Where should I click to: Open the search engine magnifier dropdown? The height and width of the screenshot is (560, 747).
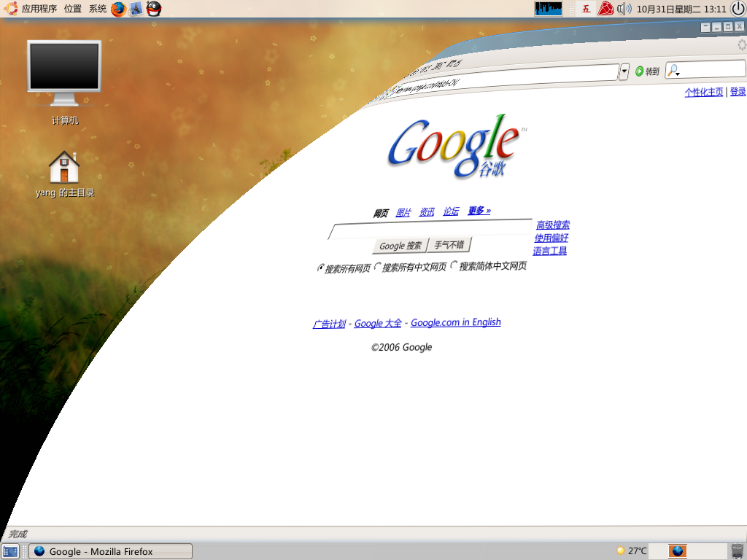673,71
